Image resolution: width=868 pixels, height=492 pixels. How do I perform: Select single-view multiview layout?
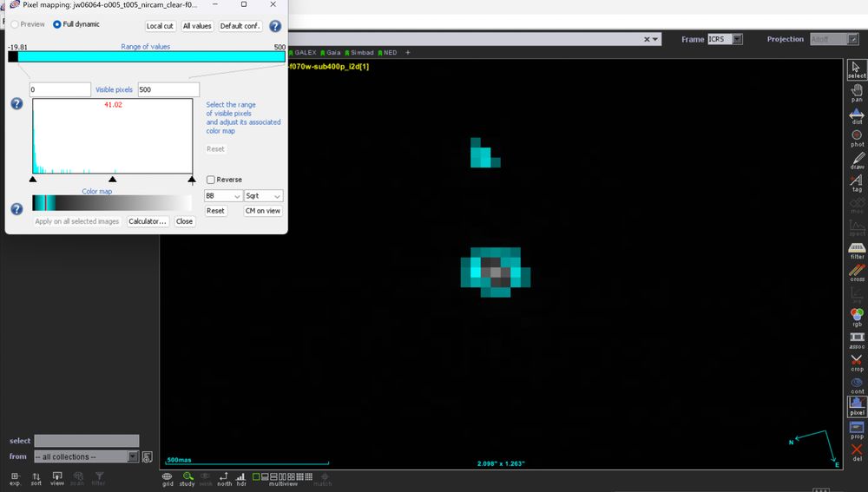coord(256,476)
